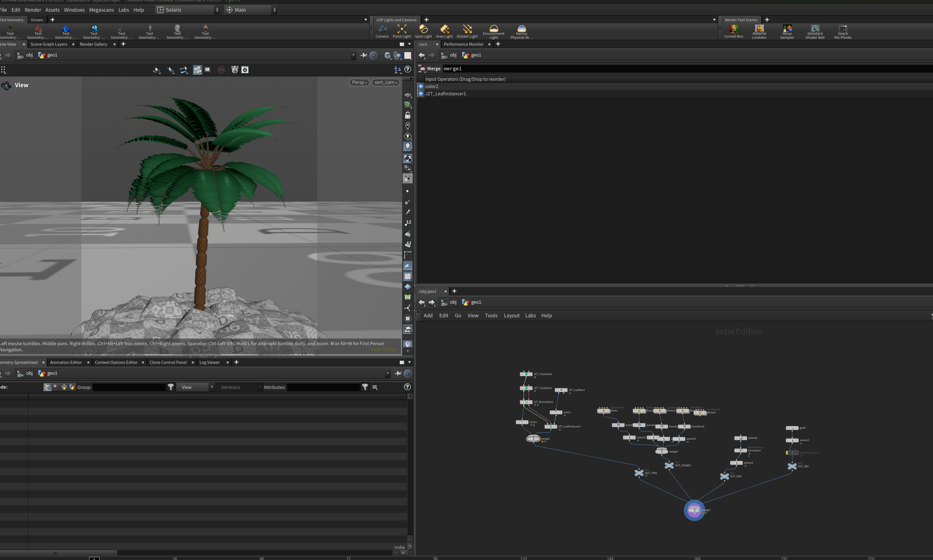Click the Veach Mis Planks tool
933x560 pixels.
pyautogui.click(x=843, y=32)
